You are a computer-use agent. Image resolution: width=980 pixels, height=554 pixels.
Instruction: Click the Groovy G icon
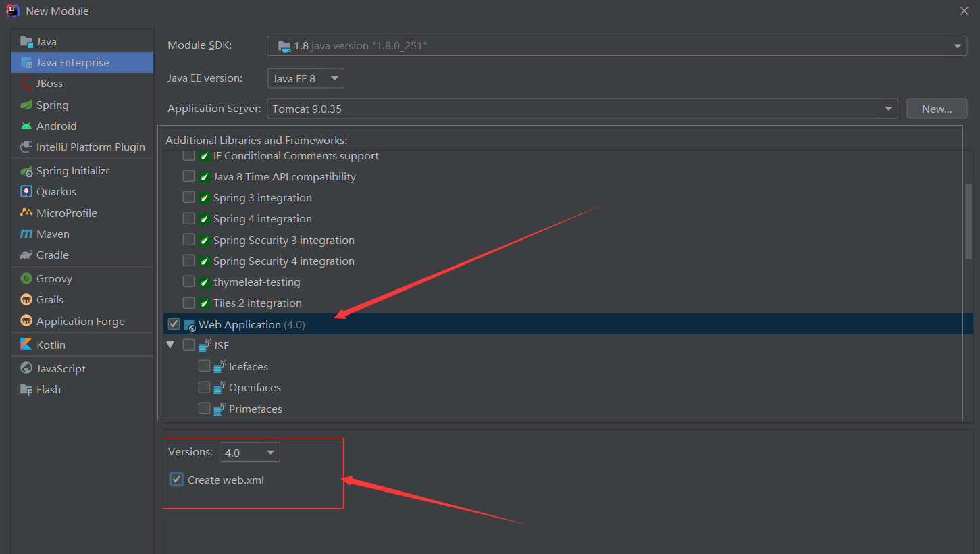tap(26, 279)
